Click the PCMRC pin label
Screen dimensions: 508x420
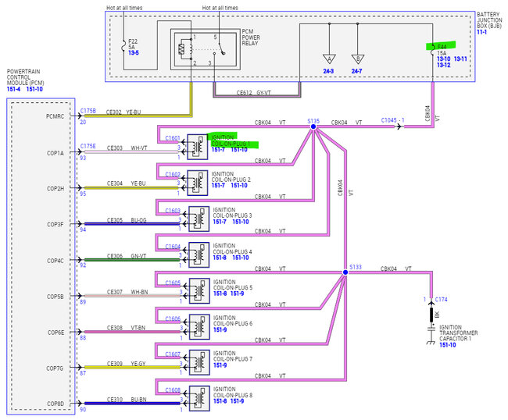click(55, 116)
